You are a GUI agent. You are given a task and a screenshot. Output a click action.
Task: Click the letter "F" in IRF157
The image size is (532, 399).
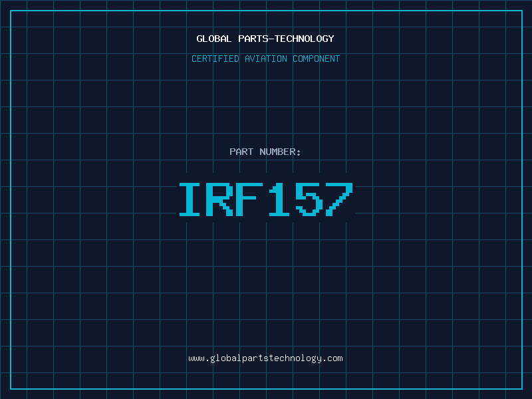251,199
